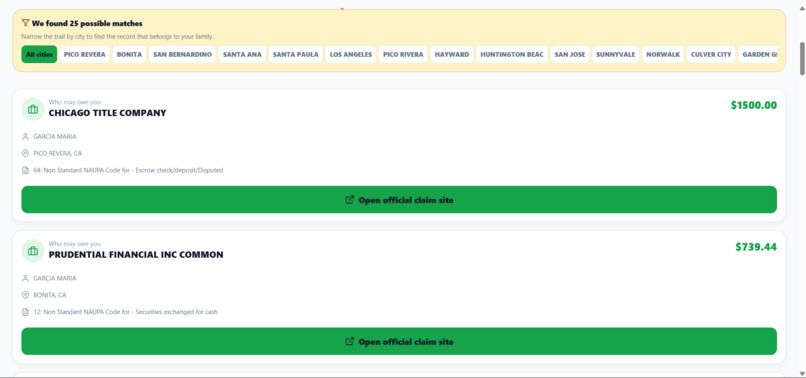Click the scrollbar down arrow
This screenshot has height=378, width=806.
pyautogui.click(x=802, y=373)
